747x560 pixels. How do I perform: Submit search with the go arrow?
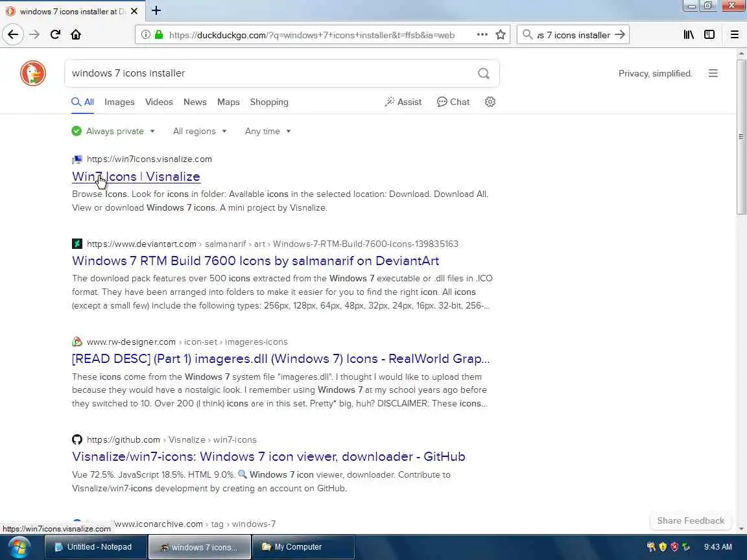coord(619,34)
